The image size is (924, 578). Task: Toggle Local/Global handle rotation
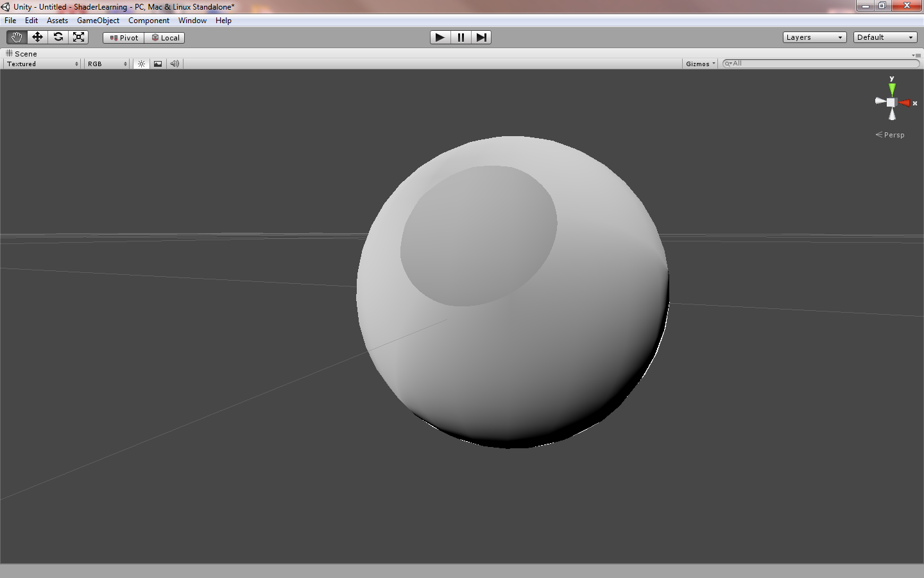[165, 38]
